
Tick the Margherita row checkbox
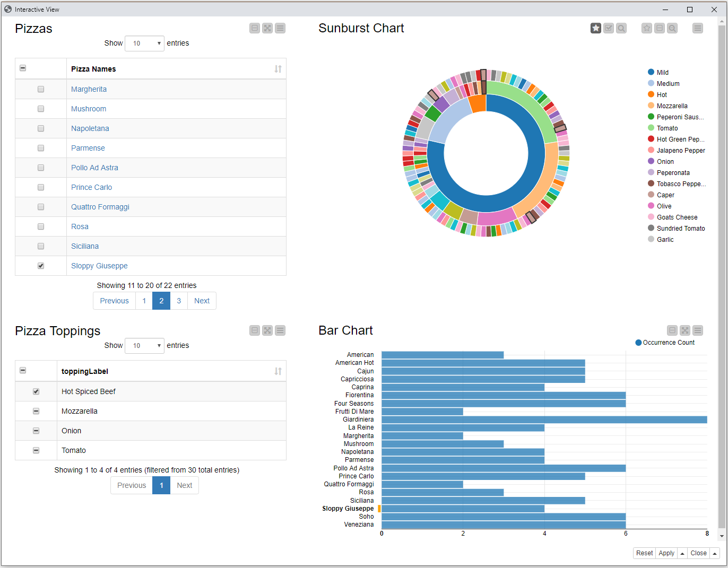click(41, 89)
